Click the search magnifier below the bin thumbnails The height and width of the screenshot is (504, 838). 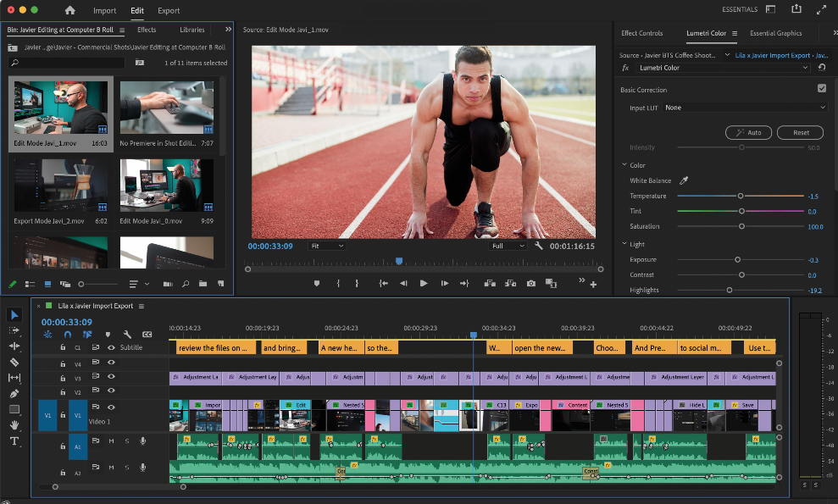185,284
